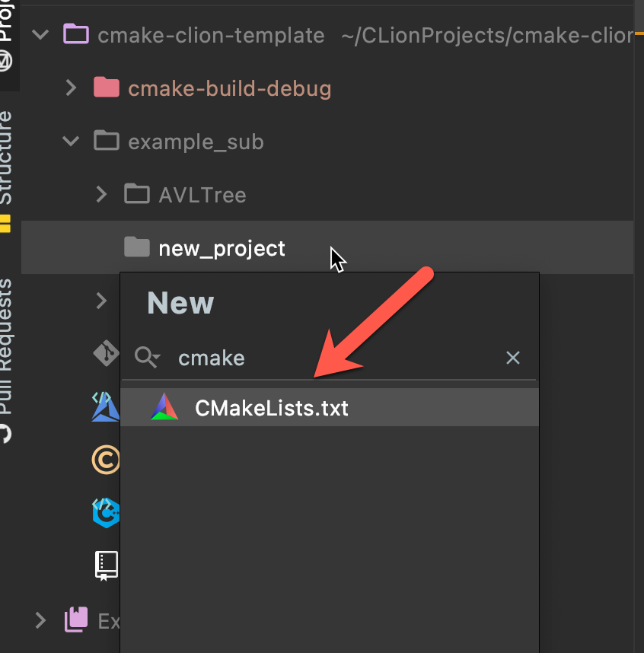The height and width of the screenshot is (653, 644).
Task: Open the Pull Requests tool window tab
Action: (6, 346)
